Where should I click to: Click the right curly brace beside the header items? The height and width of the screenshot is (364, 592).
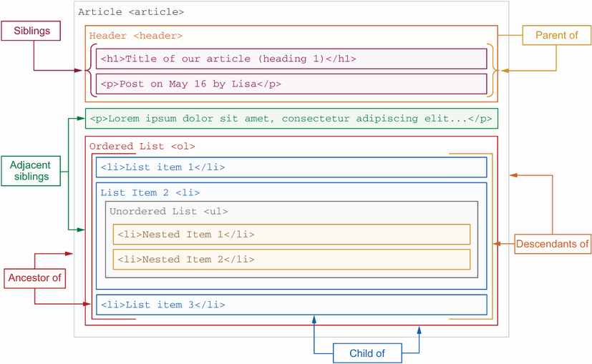pos(490,70)
